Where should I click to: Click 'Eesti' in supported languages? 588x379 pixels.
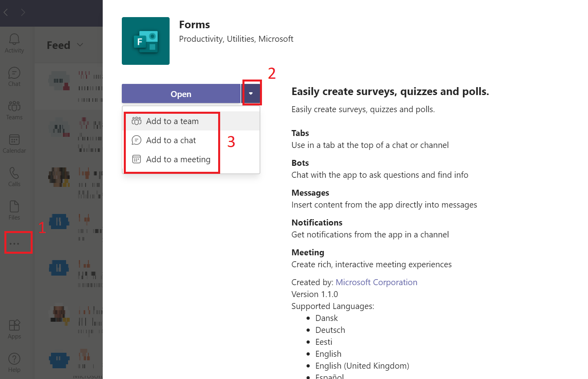(324, 342)
